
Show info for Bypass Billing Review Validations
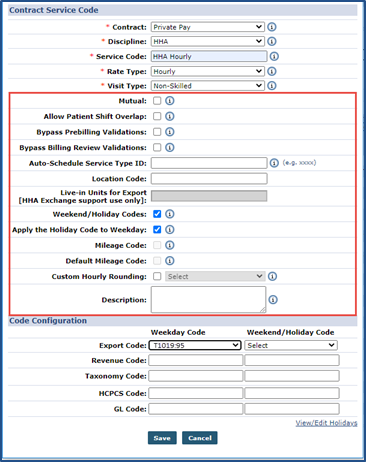click(x=170, y=147)
